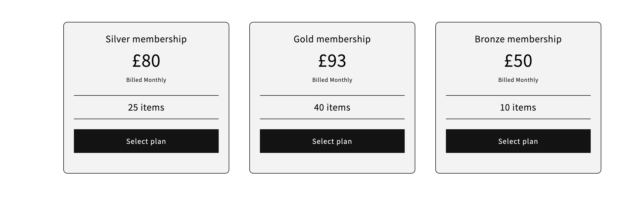Click the divider line above 10 items

coord(518,95)
